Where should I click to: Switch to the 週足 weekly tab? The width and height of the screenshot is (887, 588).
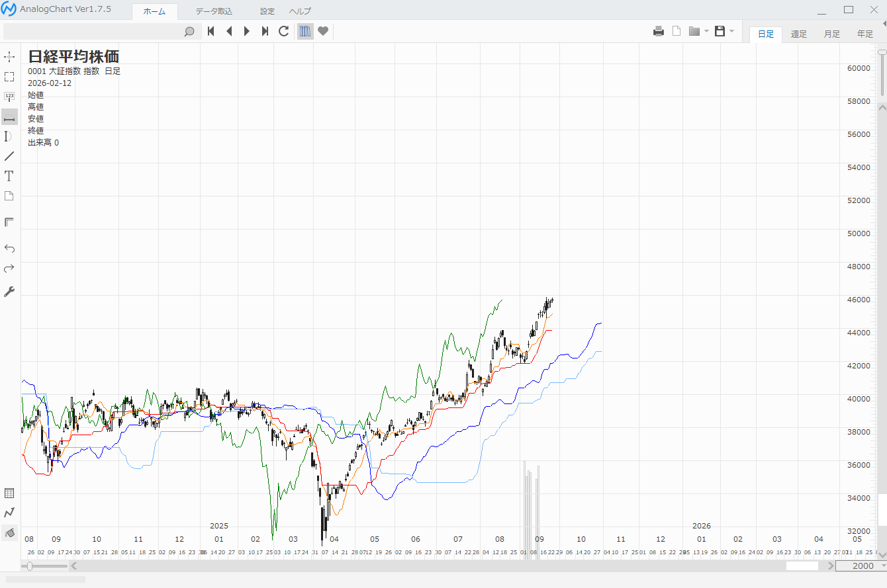(x=798, y=34)
